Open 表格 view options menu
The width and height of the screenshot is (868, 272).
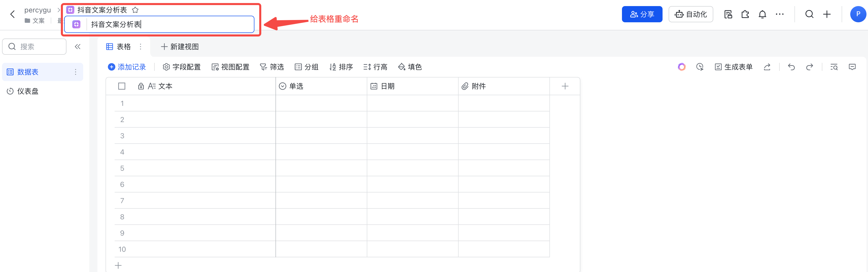coord(141,47)
